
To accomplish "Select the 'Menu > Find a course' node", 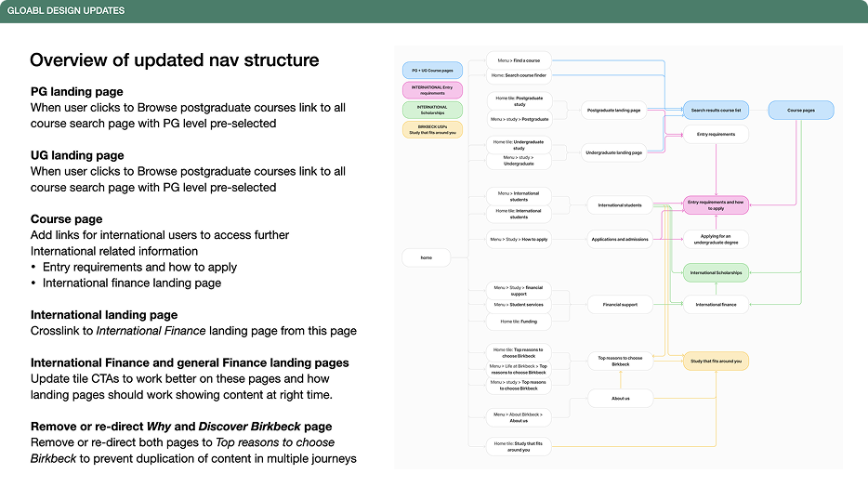I will click(519, 60).
